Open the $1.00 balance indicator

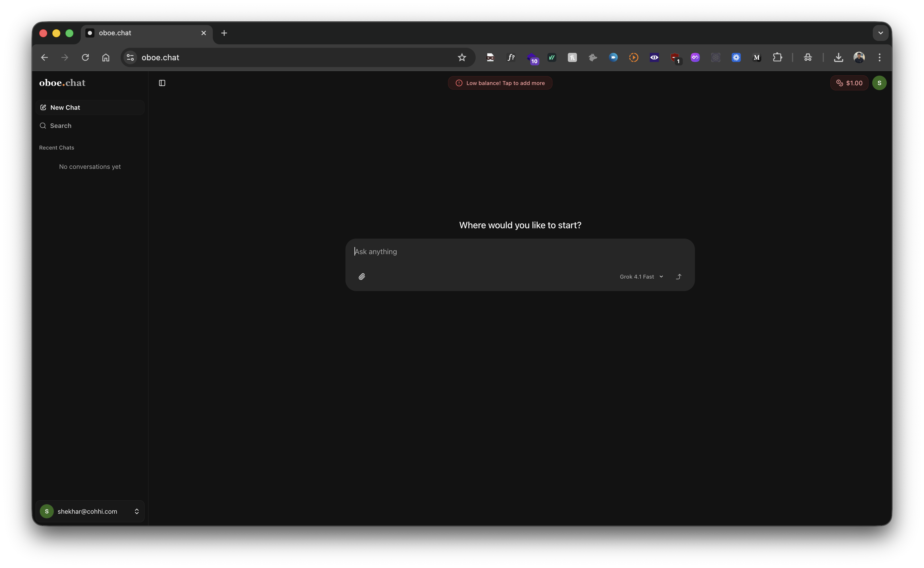pyautogui.click(x=849, y=83)
